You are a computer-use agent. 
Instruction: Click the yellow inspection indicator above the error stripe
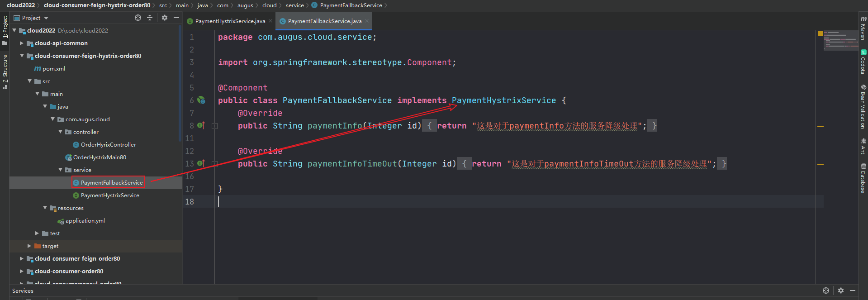(821, 33)
